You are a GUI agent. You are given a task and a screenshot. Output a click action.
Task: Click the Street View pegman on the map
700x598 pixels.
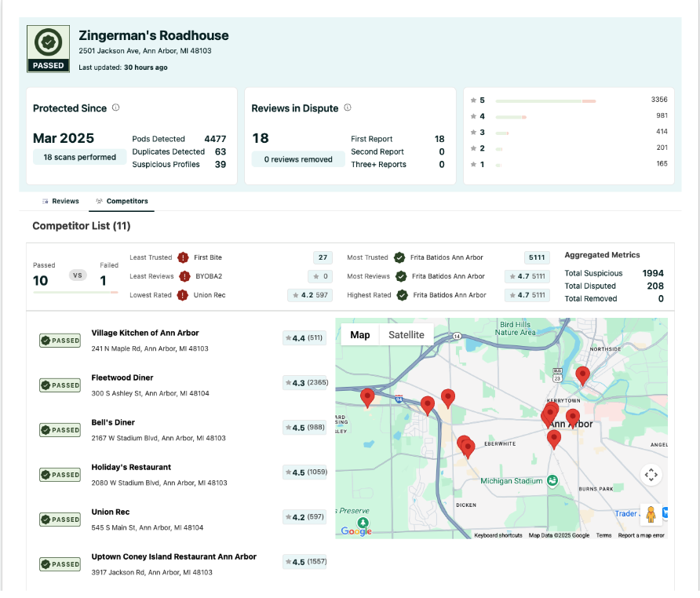(x=651, y=514)
